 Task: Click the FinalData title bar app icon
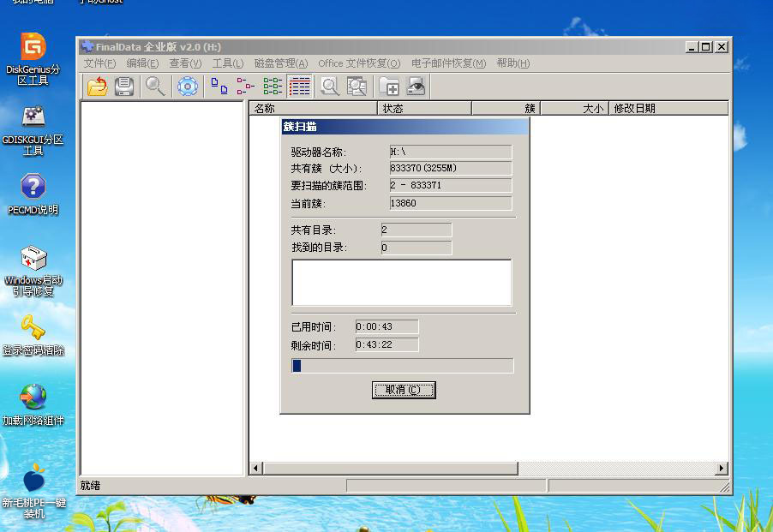pos(87,47)
